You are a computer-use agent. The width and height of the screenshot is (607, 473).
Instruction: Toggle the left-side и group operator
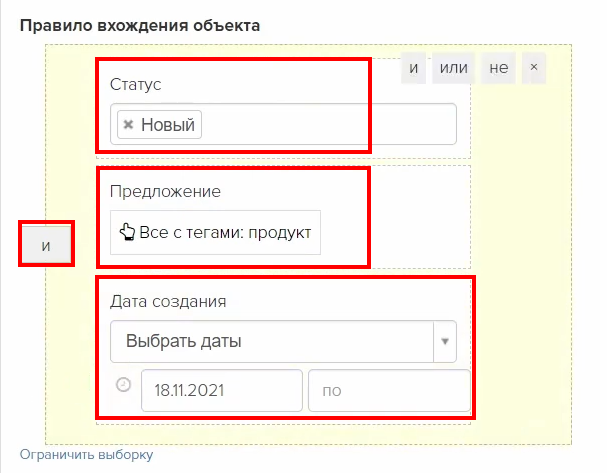pos(46,245)
